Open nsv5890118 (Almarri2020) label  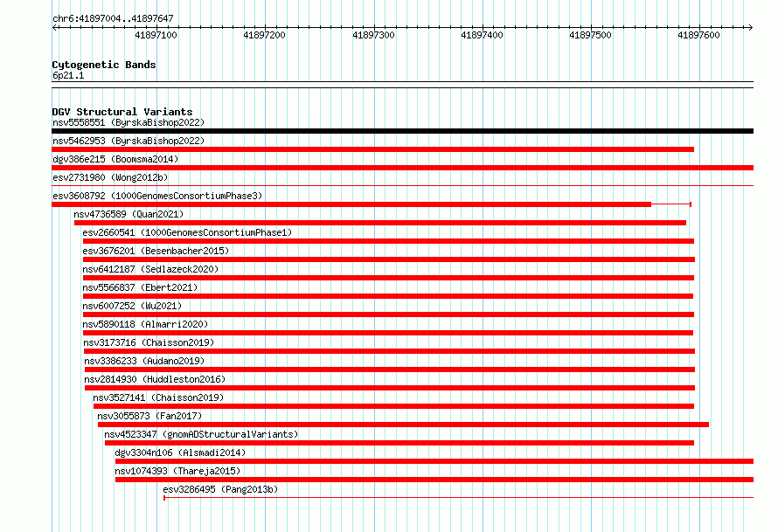coord(145,324)
